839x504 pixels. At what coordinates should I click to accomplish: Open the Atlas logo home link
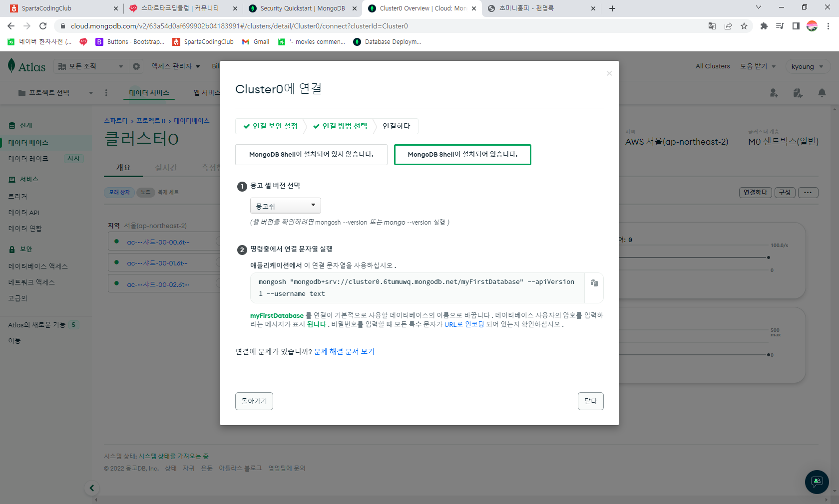[26, 66]
